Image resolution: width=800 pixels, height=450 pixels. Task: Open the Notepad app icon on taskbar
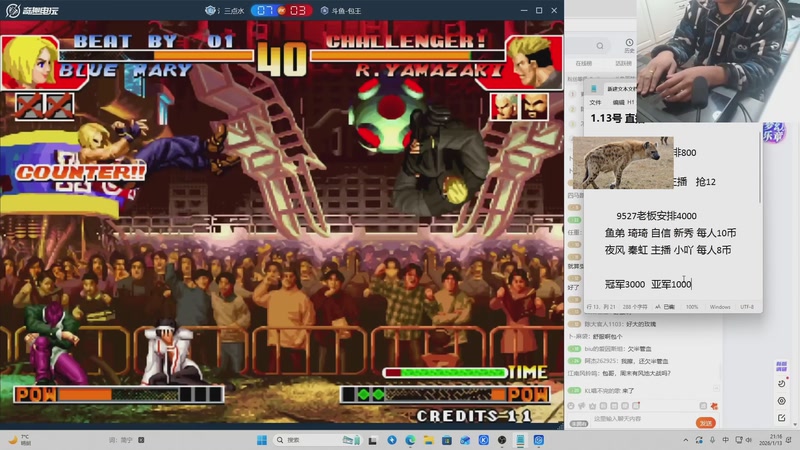click(x=520, y=440)
